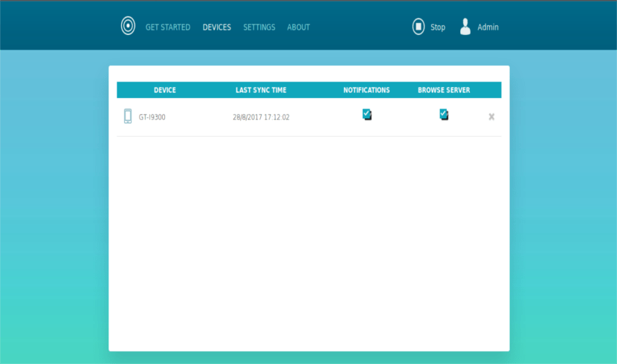Click the DEVICE column header
The width and height of the screenshot is (617, 364).
[x=165, y=90]
